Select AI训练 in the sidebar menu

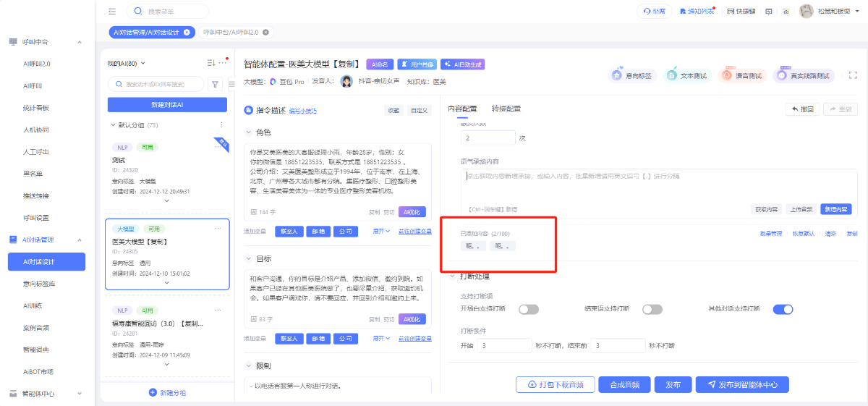coord(33,305)
